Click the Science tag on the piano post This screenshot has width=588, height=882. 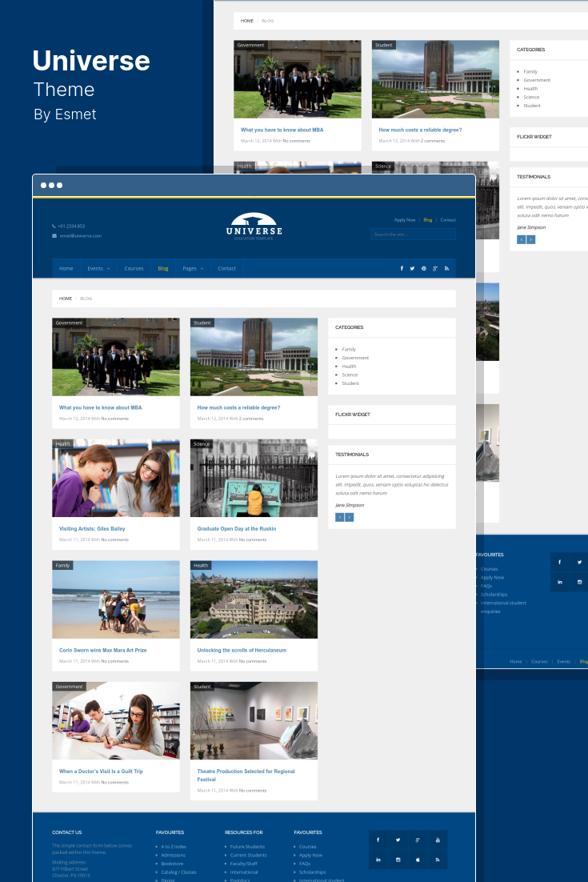click(202, 444)
